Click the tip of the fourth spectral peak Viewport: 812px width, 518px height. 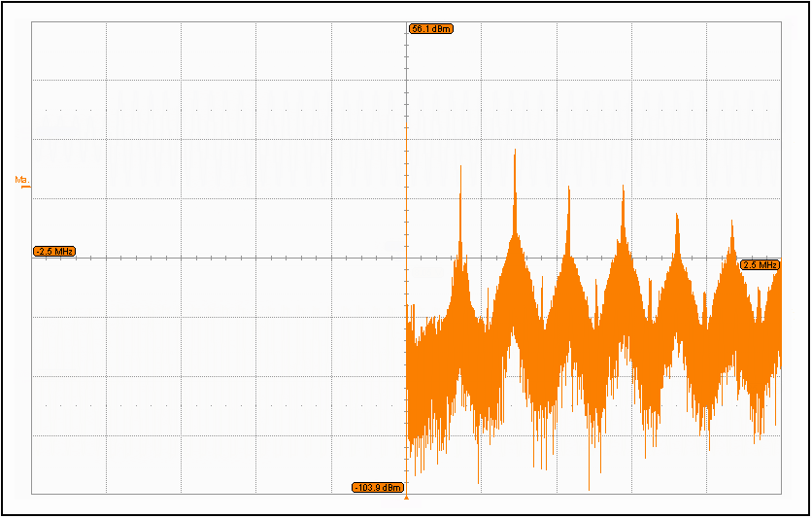(623, 188)
